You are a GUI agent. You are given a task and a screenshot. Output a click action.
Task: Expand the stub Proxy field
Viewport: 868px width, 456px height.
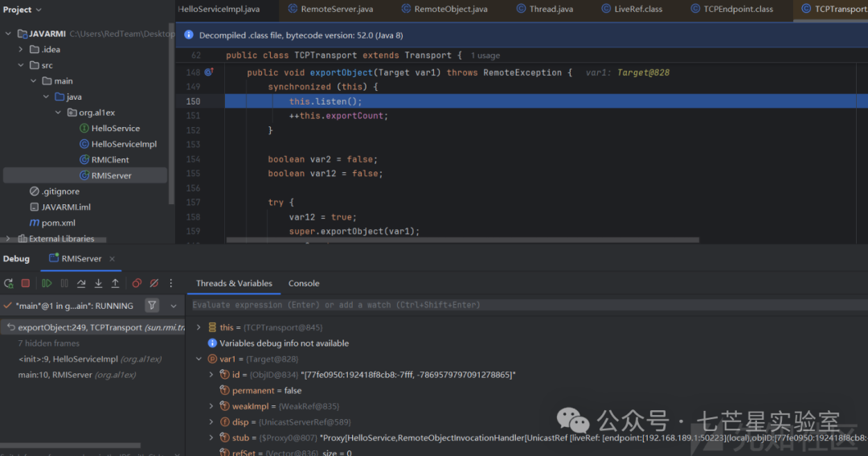pyautogui.click(x=211, y=438)
